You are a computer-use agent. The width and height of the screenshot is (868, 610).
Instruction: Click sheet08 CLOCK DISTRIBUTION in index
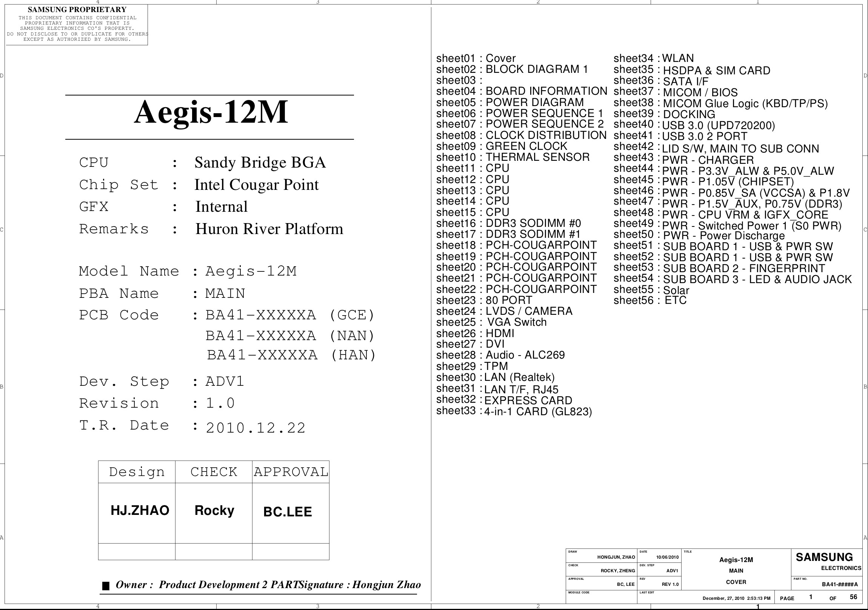point(521,136)
